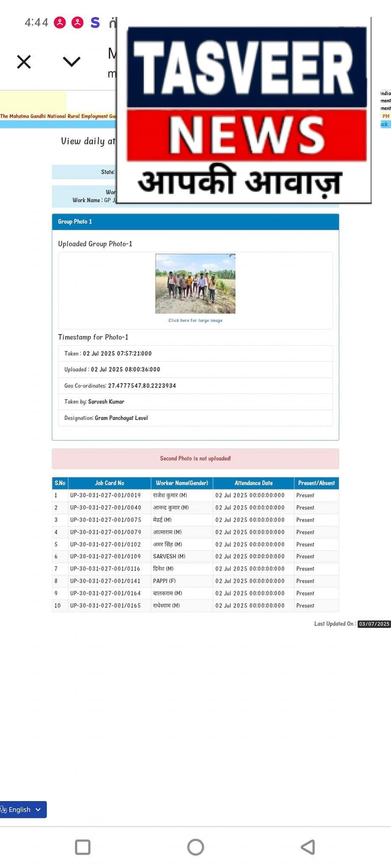391x868 pixels.
Task: Open the English language dropdown
Action: tap(23, 809)
